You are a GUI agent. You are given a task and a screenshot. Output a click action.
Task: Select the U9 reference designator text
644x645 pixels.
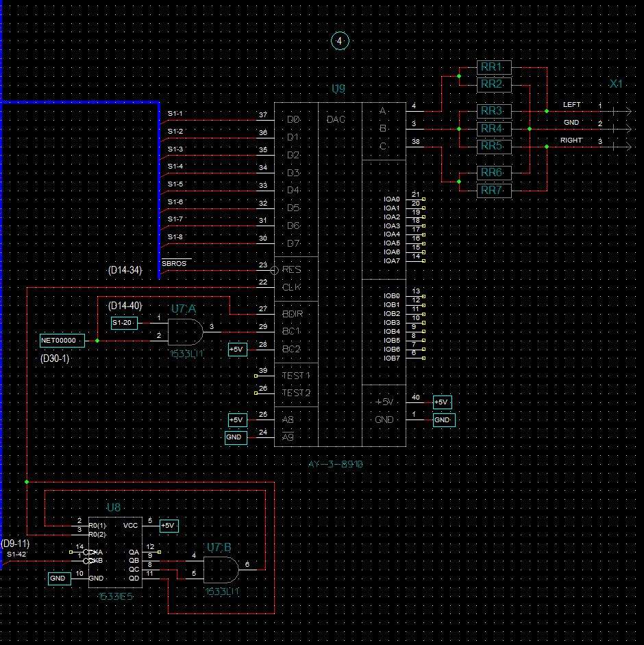338,89
